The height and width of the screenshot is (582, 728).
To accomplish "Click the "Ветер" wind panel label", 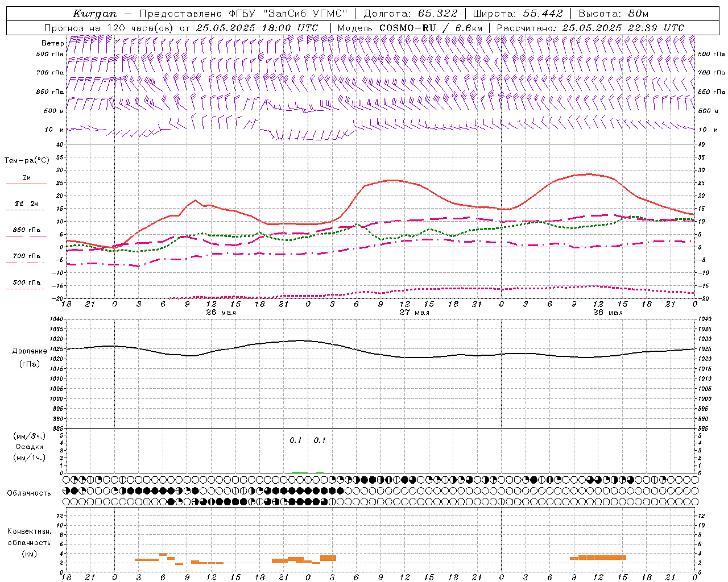I will click(x=53, y=43).
